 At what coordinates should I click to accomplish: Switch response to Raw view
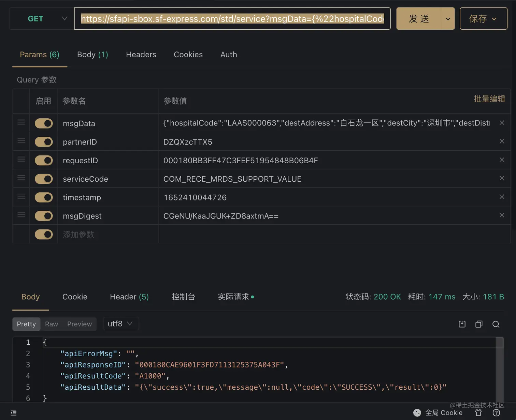[x=52, y=324]
